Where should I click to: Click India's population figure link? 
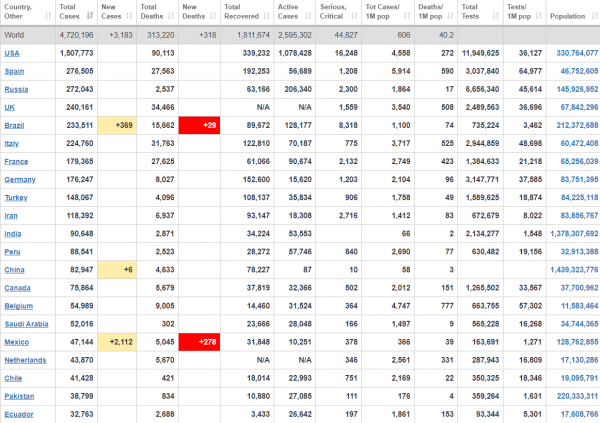[x=574, y=234]
